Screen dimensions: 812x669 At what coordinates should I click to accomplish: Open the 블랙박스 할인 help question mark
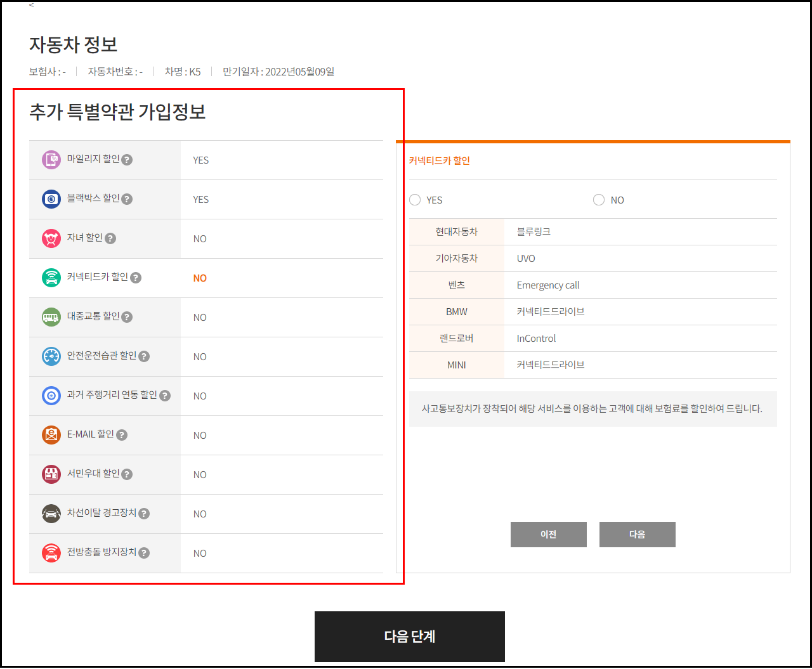129,200
